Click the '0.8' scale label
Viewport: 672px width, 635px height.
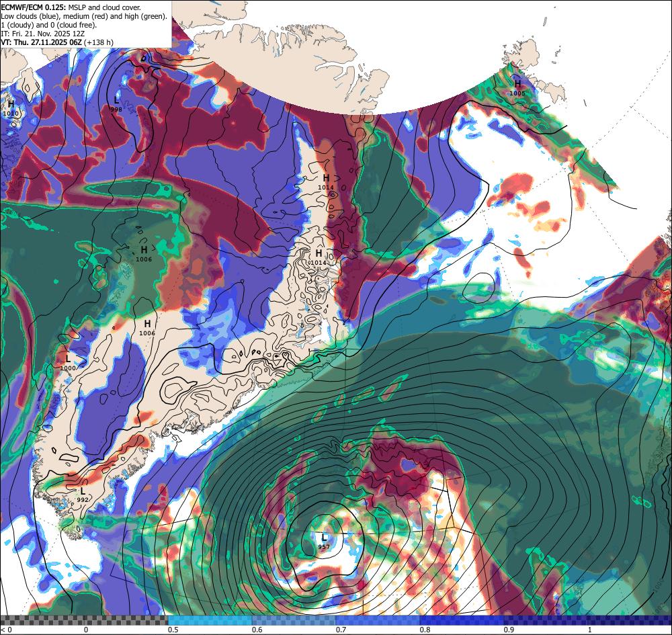(x=425, y=630)
